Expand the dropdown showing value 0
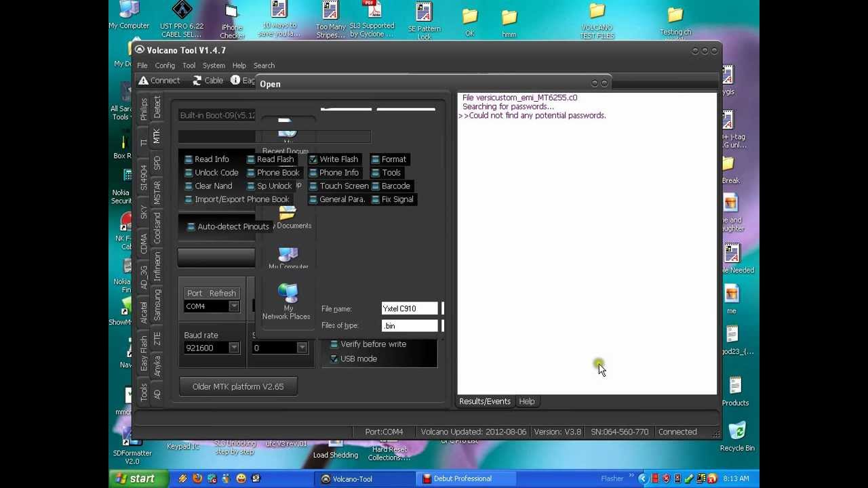This screenshot has height=488, width=868. (301, 348)
